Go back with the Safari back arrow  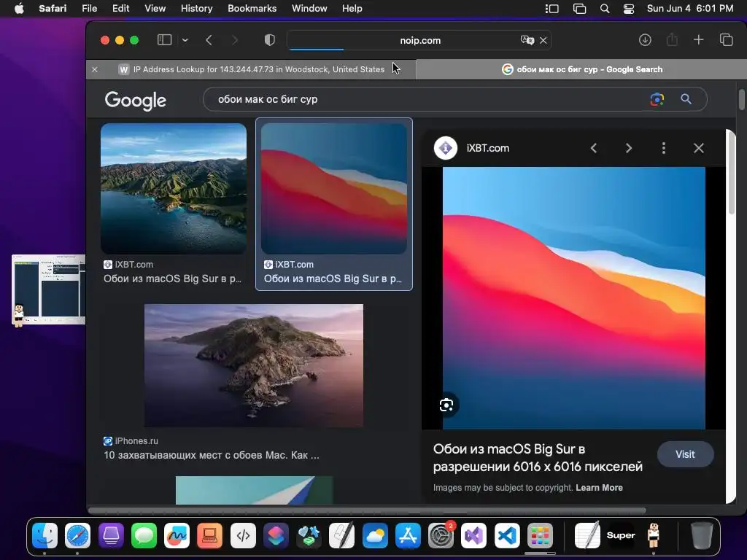point(209,40)
